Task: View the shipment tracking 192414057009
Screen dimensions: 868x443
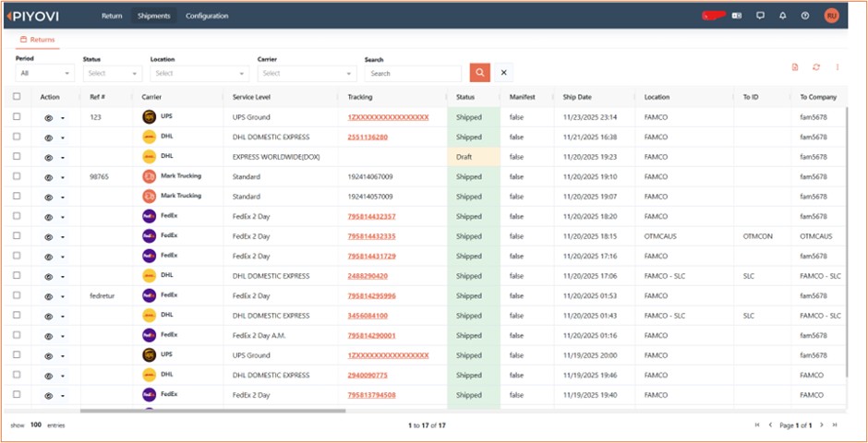Action: (49, 198)
